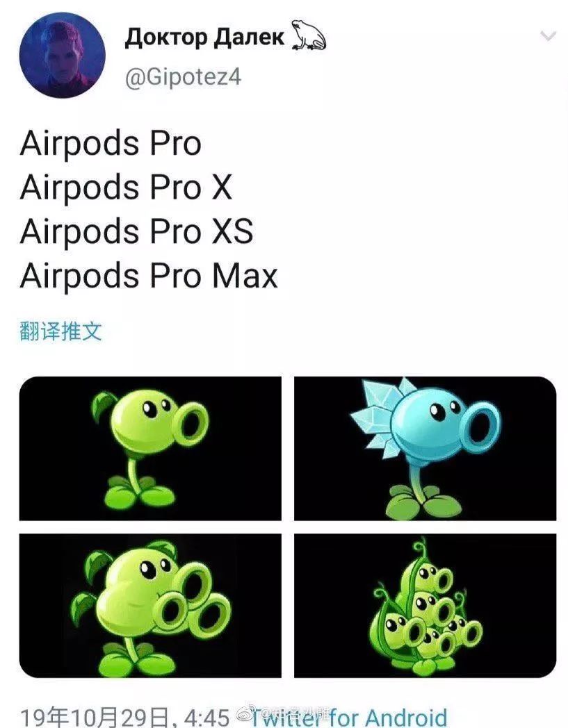Screen dimensions: 568x728
Task: Expand the tweet options chevron
Action: click(549, 35)
